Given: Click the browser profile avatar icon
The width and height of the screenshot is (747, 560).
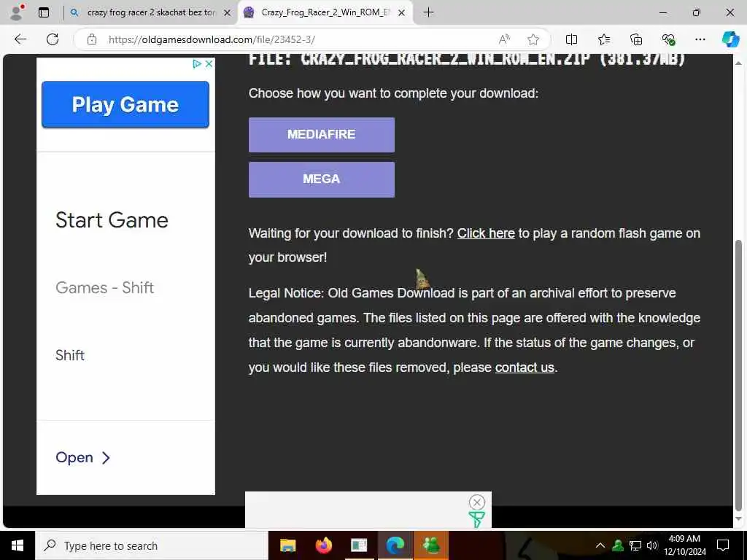Looking at the screenshot, I should [x=17, y=12].
